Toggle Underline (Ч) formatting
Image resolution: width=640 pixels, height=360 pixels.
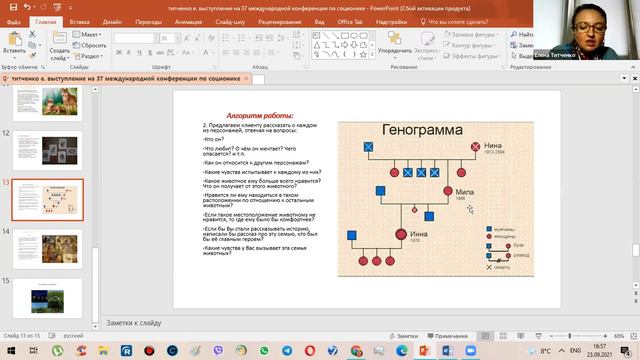point(139,53)
